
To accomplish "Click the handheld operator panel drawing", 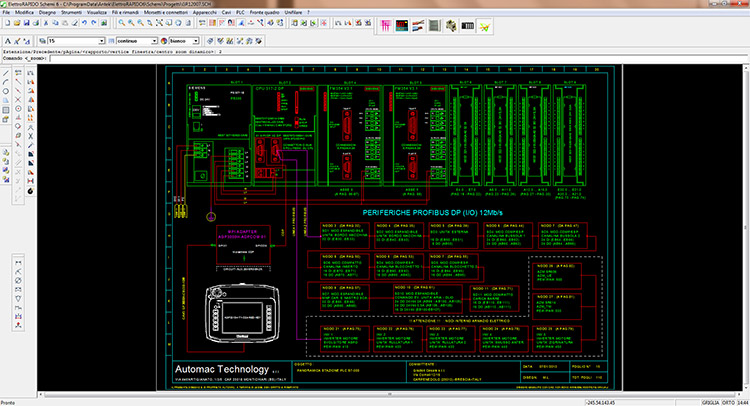I will [x=242, y=314].
